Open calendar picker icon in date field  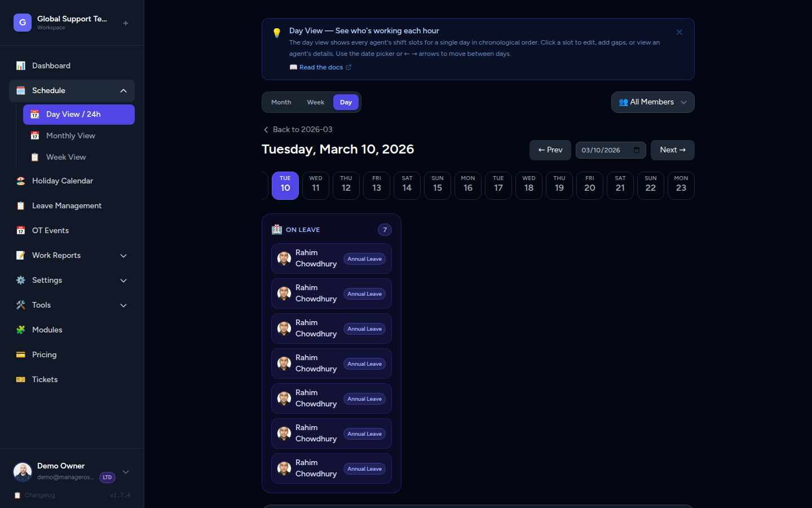637,150
